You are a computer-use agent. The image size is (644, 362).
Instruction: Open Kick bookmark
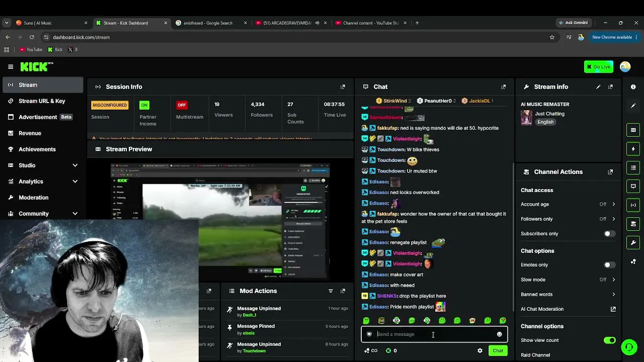[x=55, y=49]
